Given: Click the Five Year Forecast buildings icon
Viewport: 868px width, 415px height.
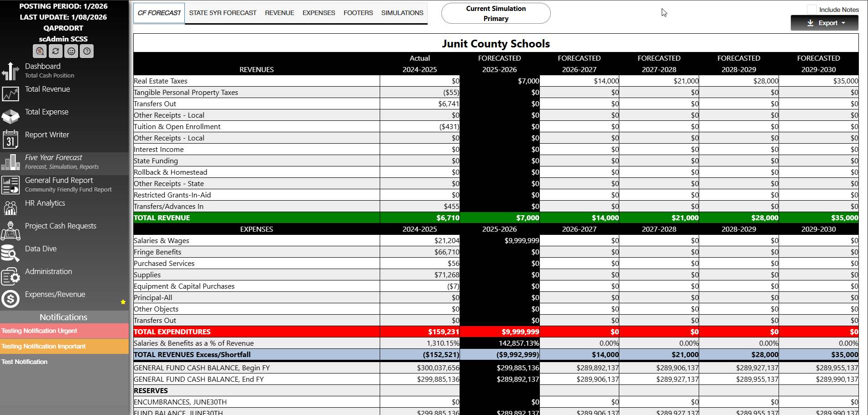Looking at the screenshot, I should tap(10, 162).
